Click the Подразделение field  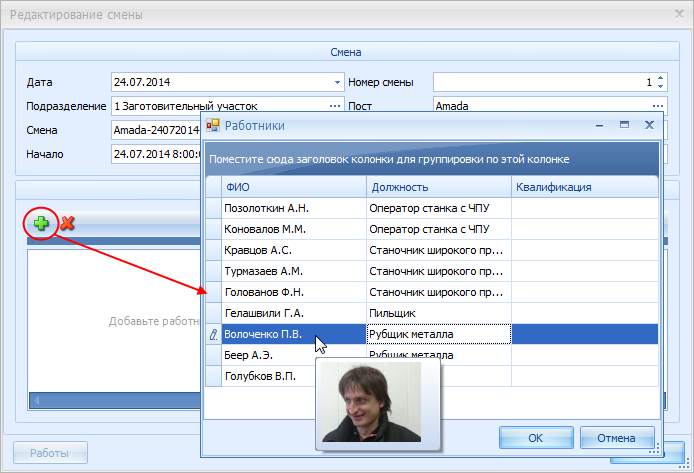227,106
